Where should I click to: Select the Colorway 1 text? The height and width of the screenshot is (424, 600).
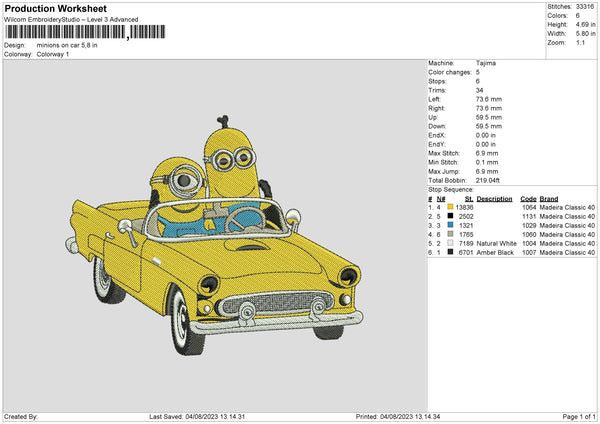click(x=53, y=54)
